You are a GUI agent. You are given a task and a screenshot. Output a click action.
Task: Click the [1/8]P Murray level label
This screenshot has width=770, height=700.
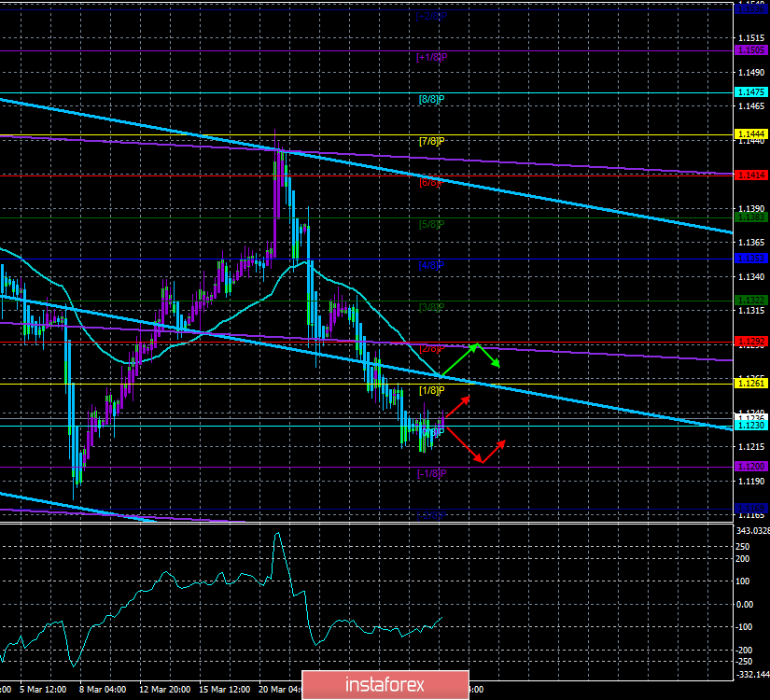[x=431, y=390]
